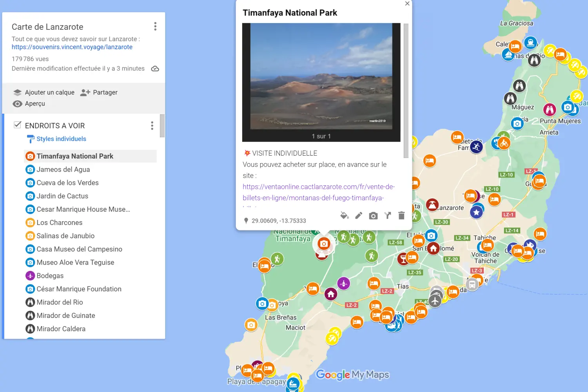Viewport: 588px width, 392px height.
Task: Click the gray bus marker on map
Action: 472,285
